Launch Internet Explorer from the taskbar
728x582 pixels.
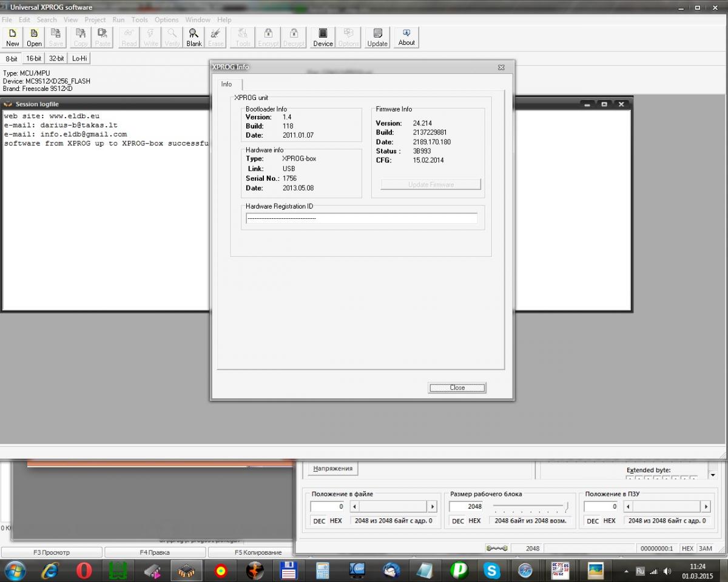pyautogui.click(x=50, y=570)
